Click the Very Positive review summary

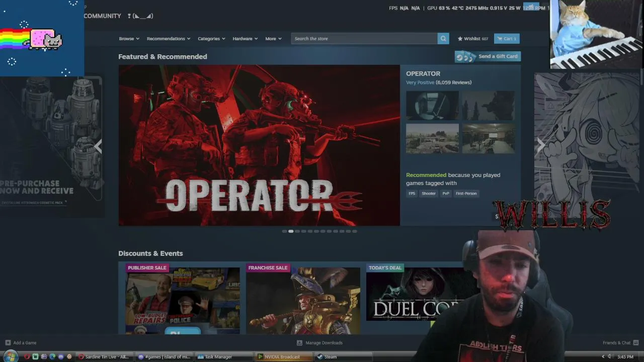pos(420,82)
